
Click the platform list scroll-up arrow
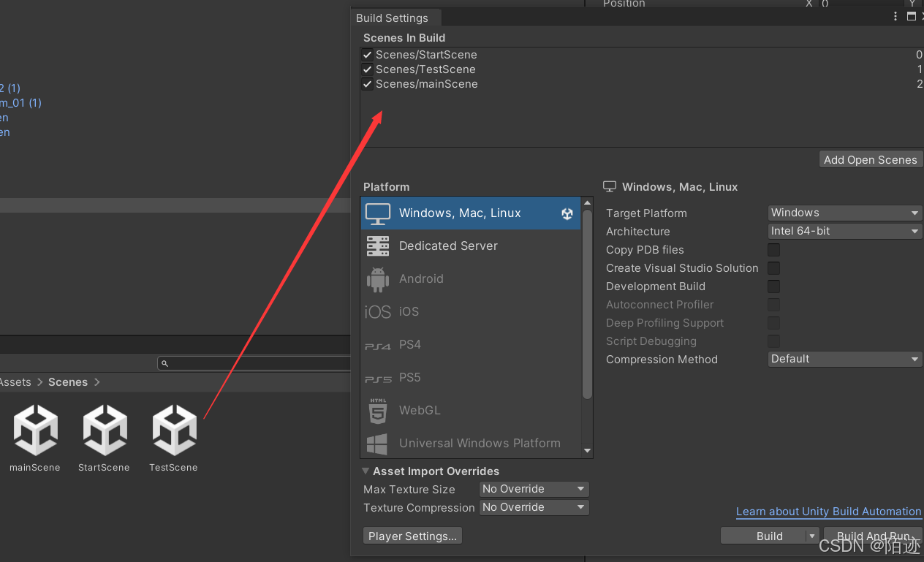pos(587,202)
